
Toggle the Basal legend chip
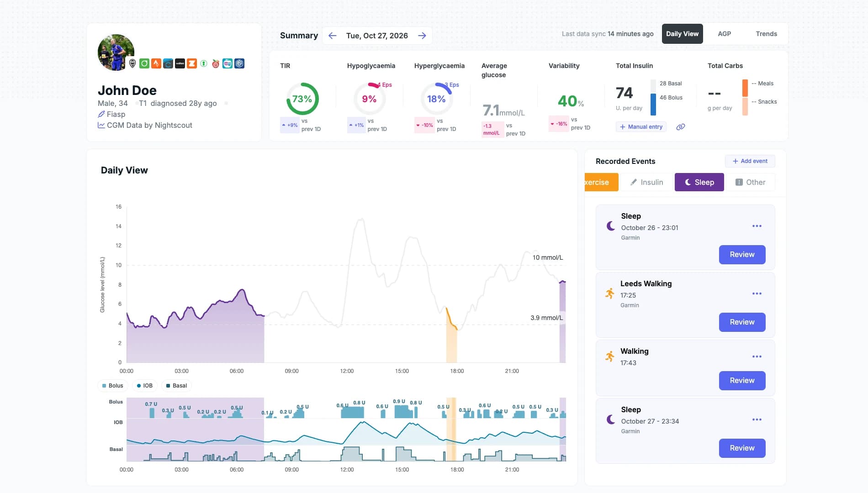coord(176,386)
